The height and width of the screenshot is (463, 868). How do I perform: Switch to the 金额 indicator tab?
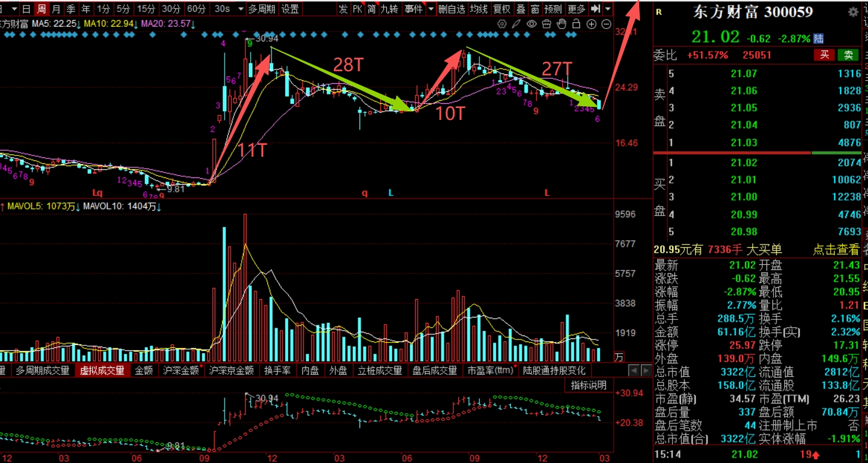144,370
